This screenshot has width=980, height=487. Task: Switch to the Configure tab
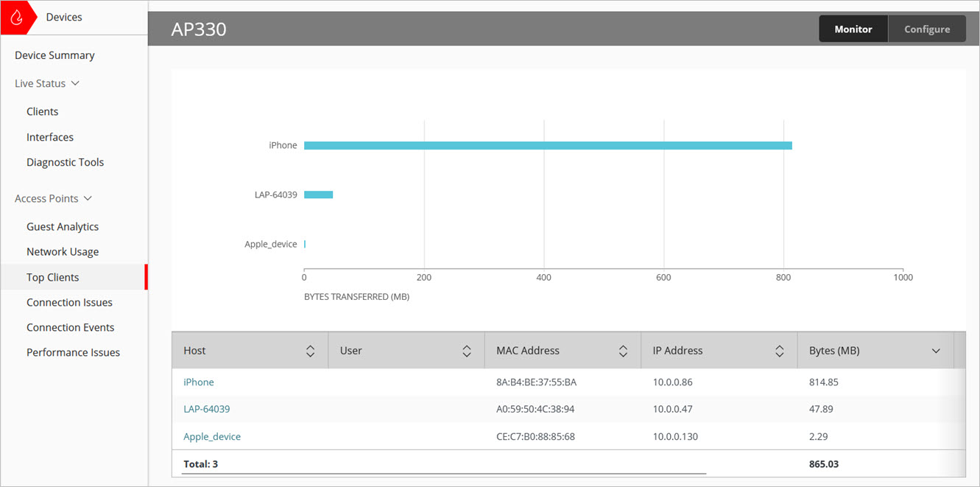926,28
